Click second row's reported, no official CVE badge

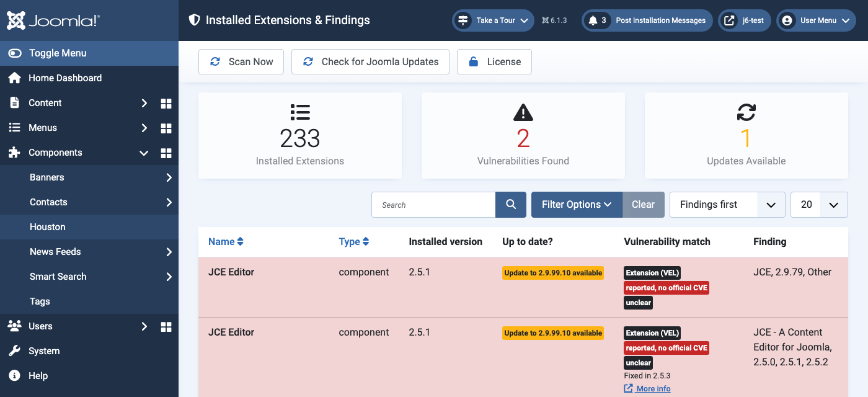(x=666, y=348)
